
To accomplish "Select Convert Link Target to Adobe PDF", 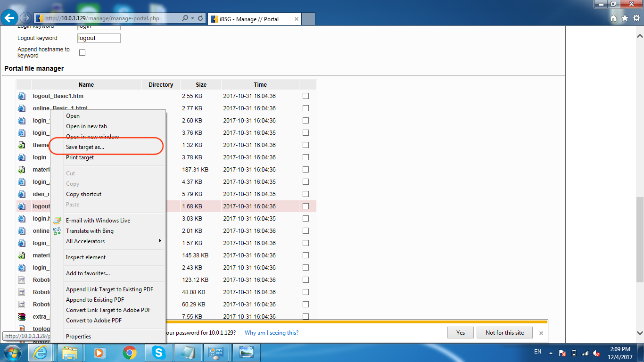I will 108,310.
